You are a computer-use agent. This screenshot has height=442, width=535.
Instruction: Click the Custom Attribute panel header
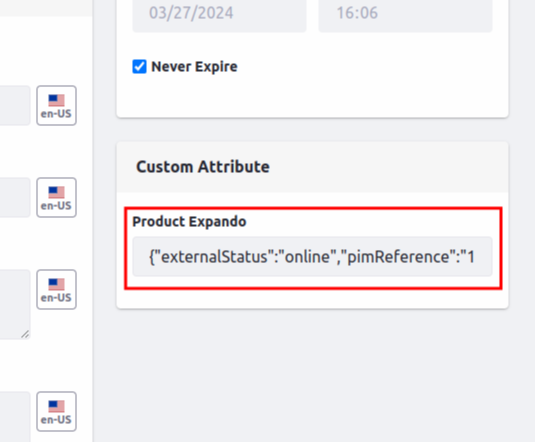pyautogui.click(x=312, y=167)
